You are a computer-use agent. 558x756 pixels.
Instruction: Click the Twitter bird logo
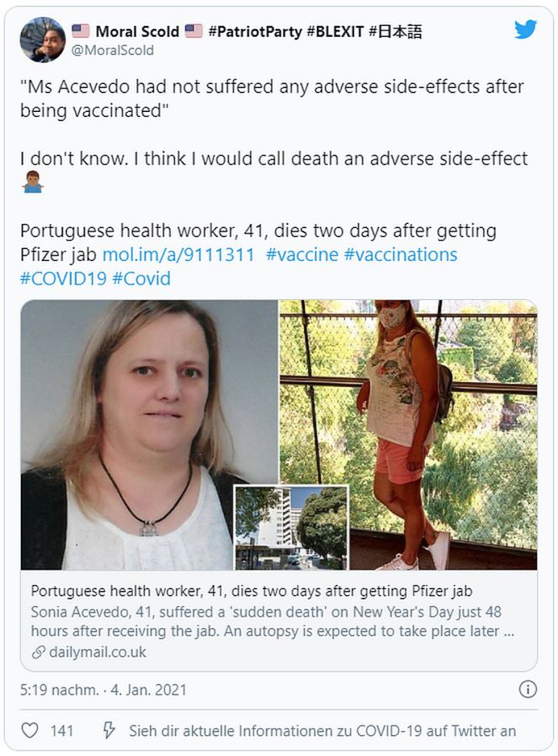[525, 30]
